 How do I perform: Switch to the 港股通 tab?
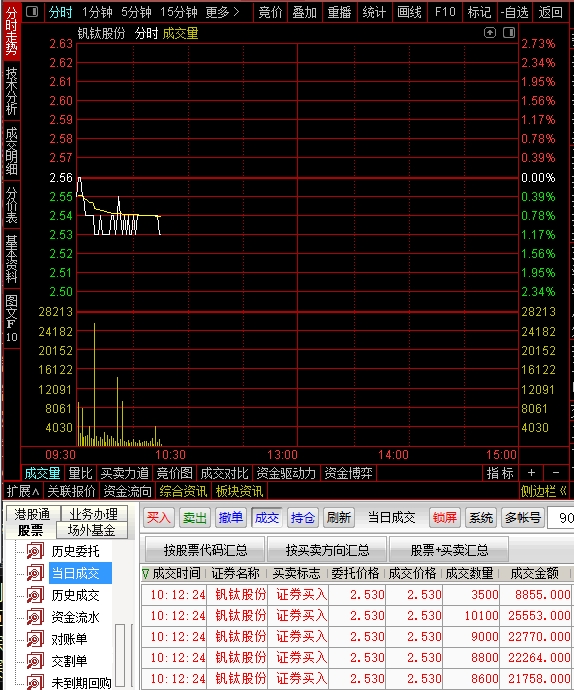pyautogui.click(x=32, y=514)
